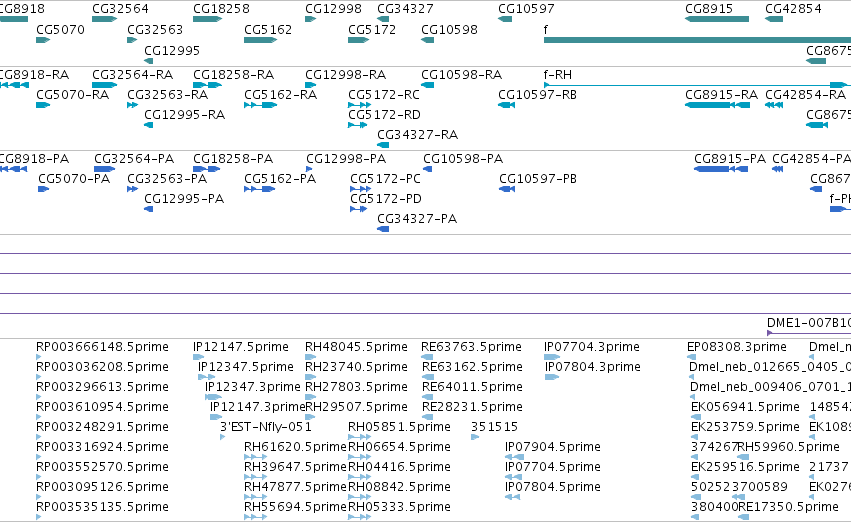Open the CG10598-RA transcript label
Viewport: 851px width, 522px height.
tap(461, 74)
